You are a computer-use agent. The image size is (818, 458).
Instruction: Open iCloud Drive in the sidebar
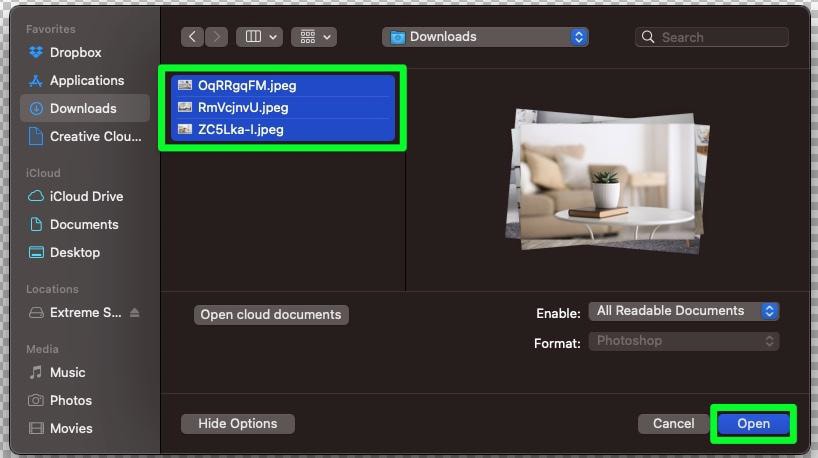click(85, 196)
